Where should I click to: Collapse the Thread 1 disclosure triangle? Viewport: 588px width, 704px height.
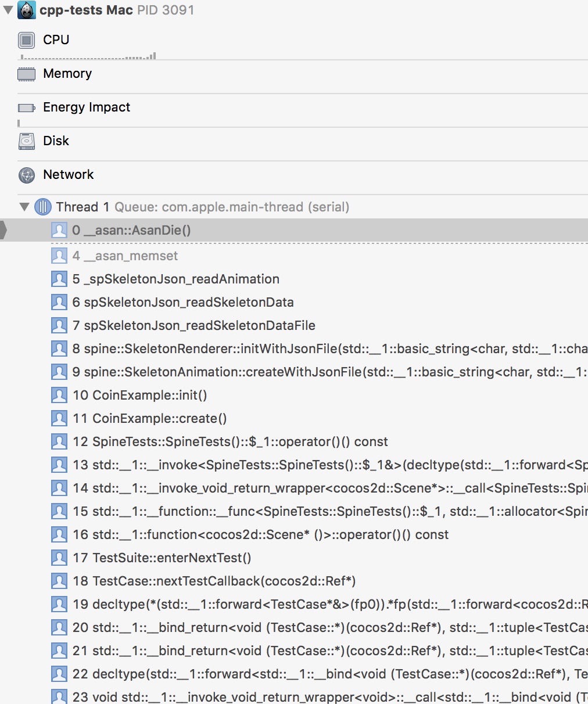coord(24,207)
